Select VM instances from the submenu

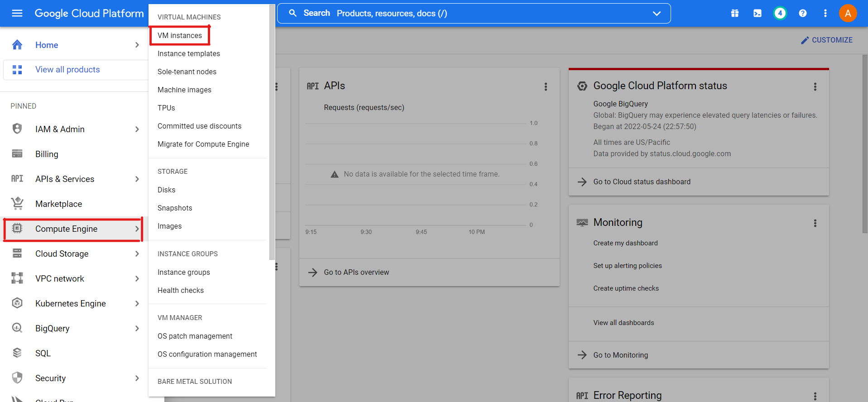point(180,35)
